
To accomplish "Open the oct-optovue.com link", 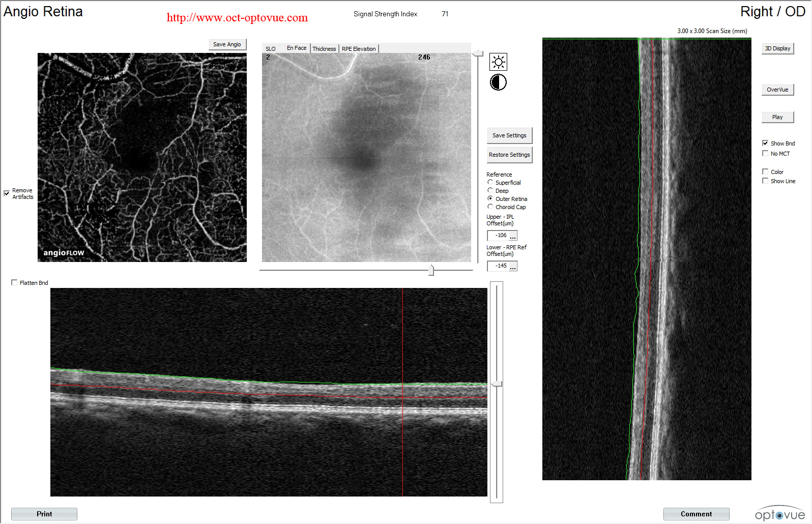I will click(237, 18).
